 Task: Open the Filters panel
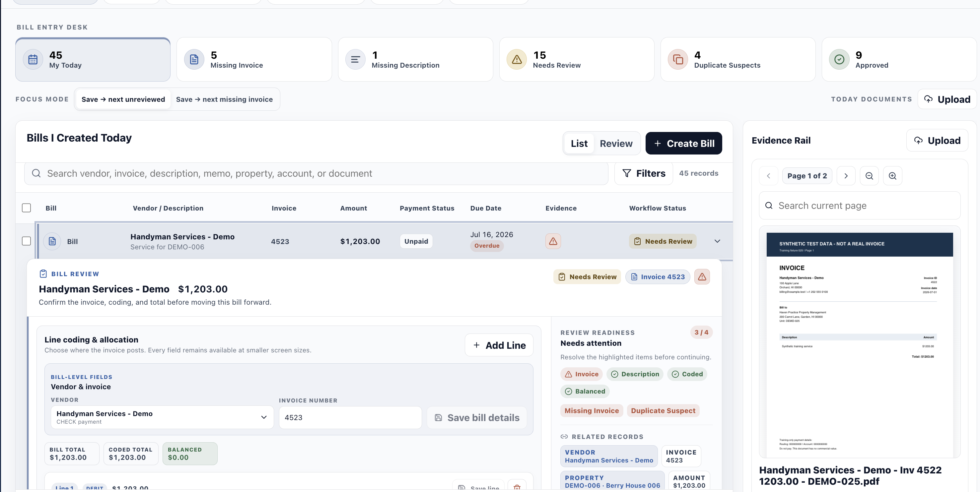point(644,173)
